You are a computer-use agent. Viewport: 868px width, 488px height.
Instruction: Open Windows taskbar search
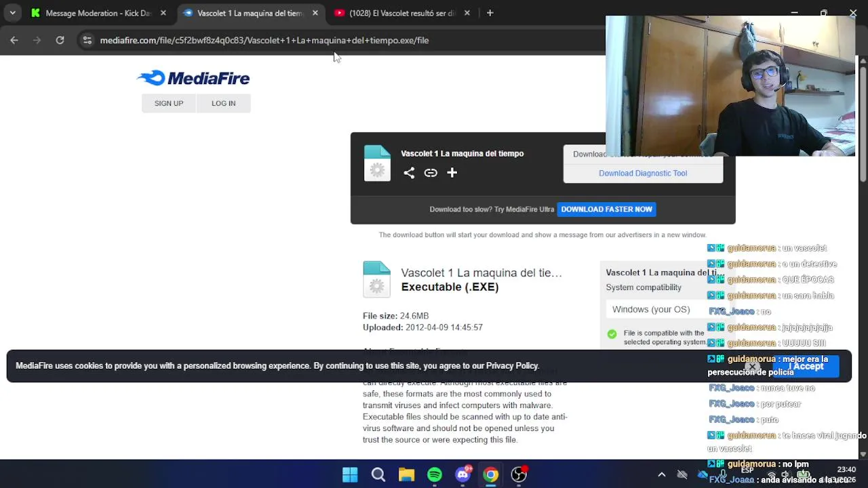378,474
